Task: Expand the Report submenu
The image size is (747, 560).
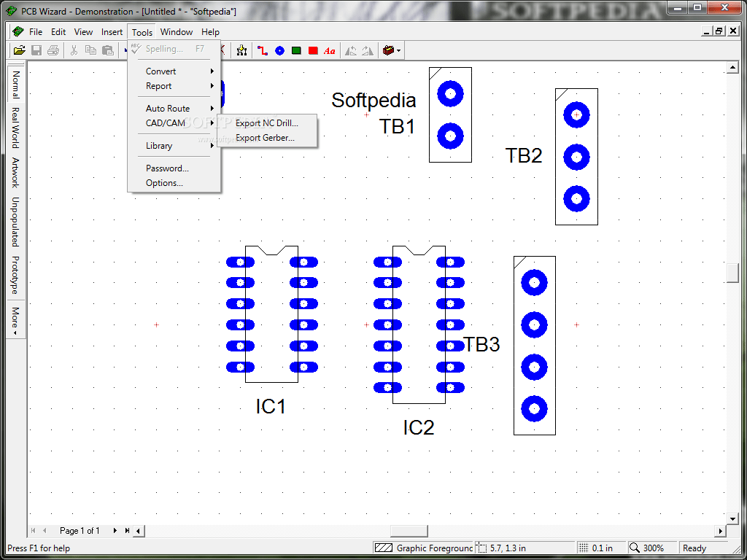Action: [x=174, y=86]
